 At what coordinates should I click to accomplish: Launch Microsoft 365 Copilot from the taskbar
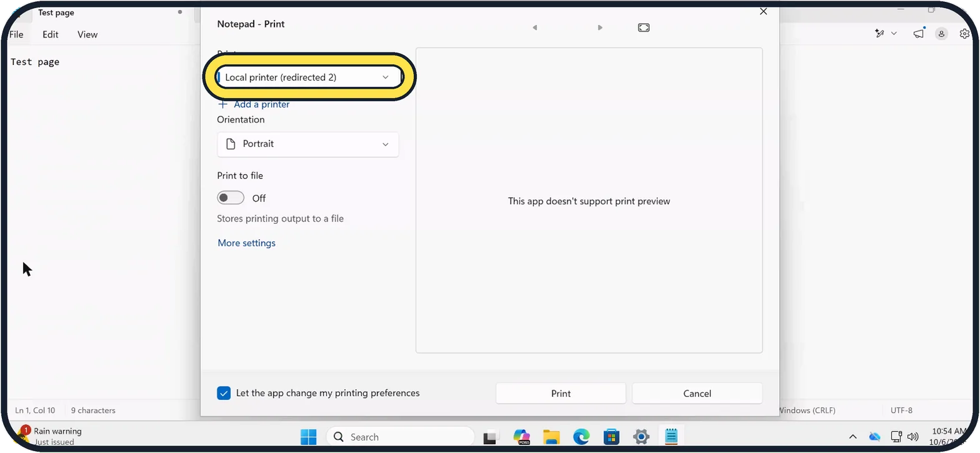pyautogui.click(x=521, y=437)
